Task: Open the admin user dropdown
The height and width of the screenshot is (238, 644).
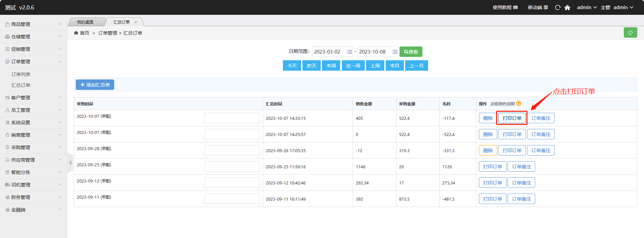Action: 587,7
